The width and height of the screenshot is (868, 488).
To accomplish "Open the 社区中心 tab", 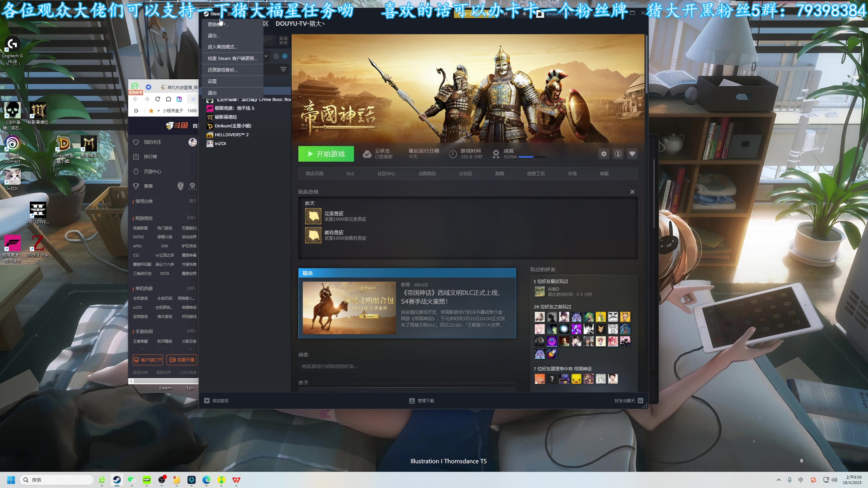I will [x=386, y=174].
